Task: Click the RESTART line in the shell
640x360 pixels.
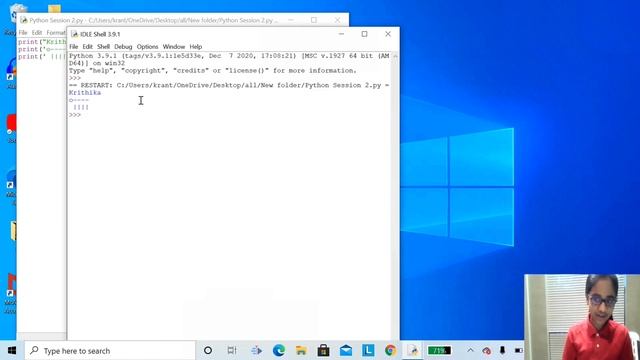Action: coord(229,85)
